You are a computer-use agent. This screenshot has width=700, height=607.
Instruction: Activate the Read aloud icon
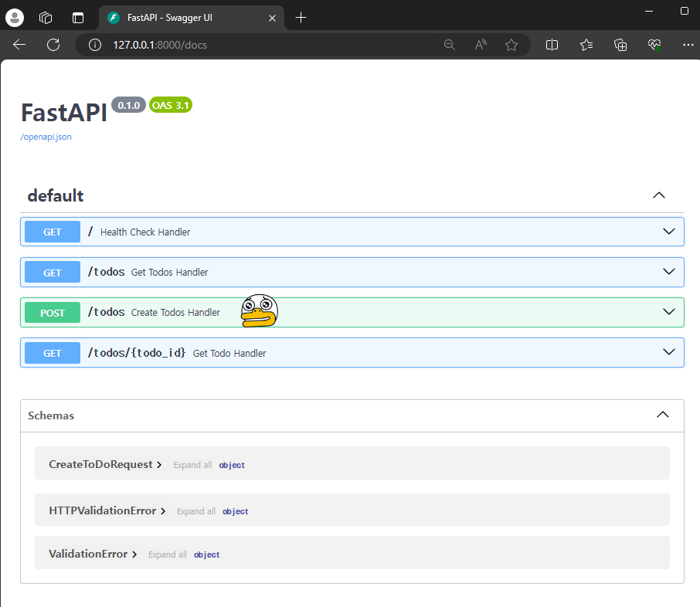(x=481, y=45)
